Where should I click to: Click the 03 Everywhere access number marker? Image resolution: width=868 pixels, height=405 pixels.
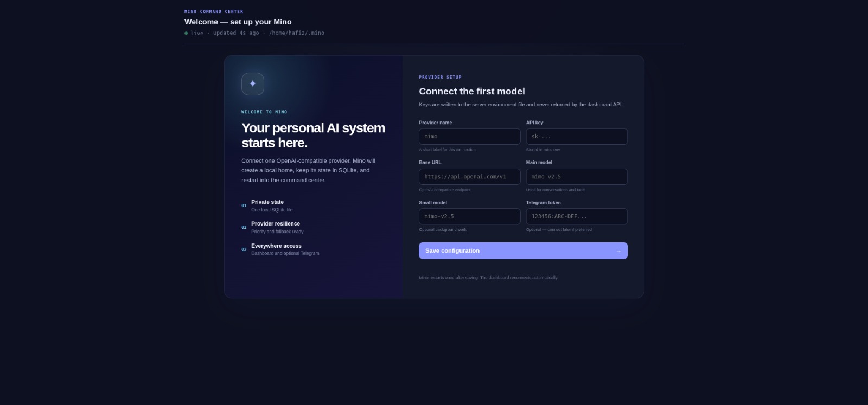point(244,250)
